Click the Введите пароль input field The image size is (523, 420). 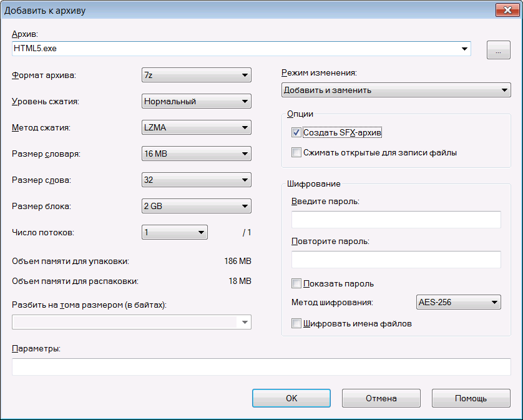click(396, 220)
